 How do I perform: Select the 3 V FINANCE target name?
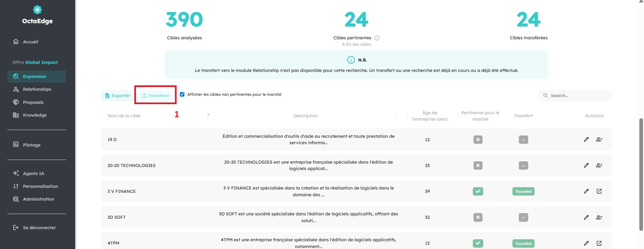122,191
